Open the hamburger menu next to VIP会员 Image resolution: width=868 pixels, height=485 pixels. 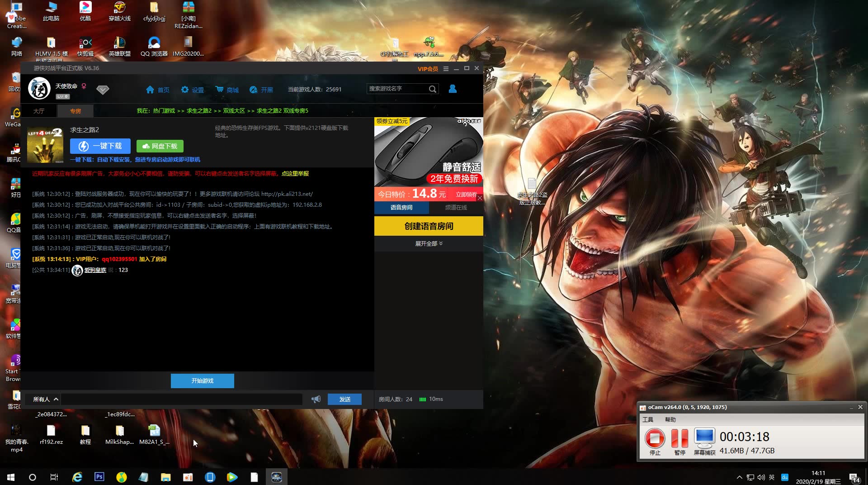446,69
